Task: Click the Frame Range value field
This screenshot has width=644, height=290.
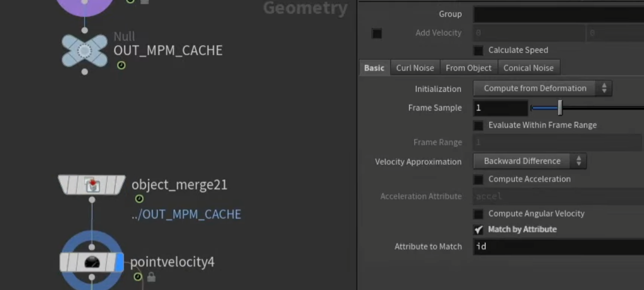Action: (x=557, y=142)
